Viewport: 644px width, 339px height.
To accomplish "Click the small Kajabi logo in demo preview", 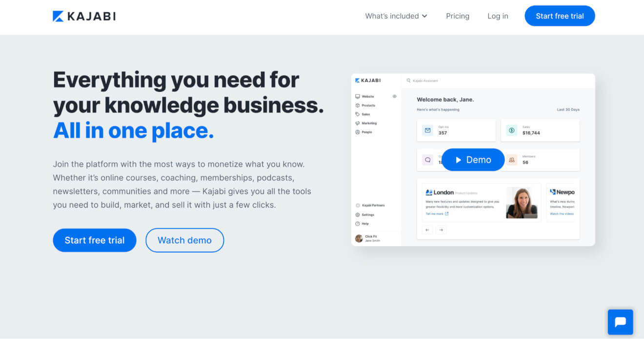I will [x=368, y=81].
